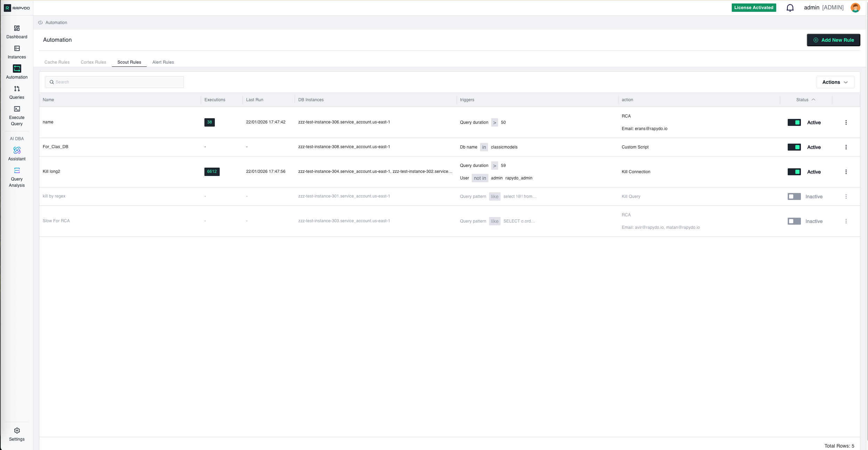Open Execute Query terminal icon

[x=17, y=109]
